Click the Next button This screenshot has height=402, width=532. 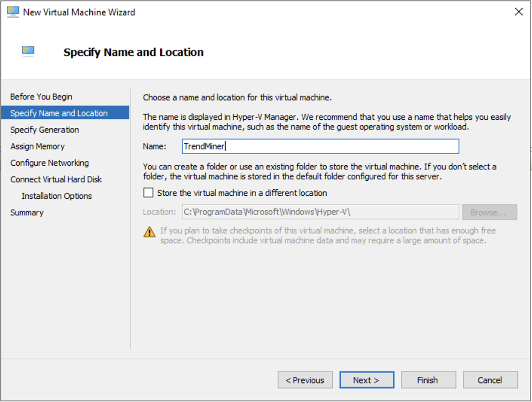point(366,380)
